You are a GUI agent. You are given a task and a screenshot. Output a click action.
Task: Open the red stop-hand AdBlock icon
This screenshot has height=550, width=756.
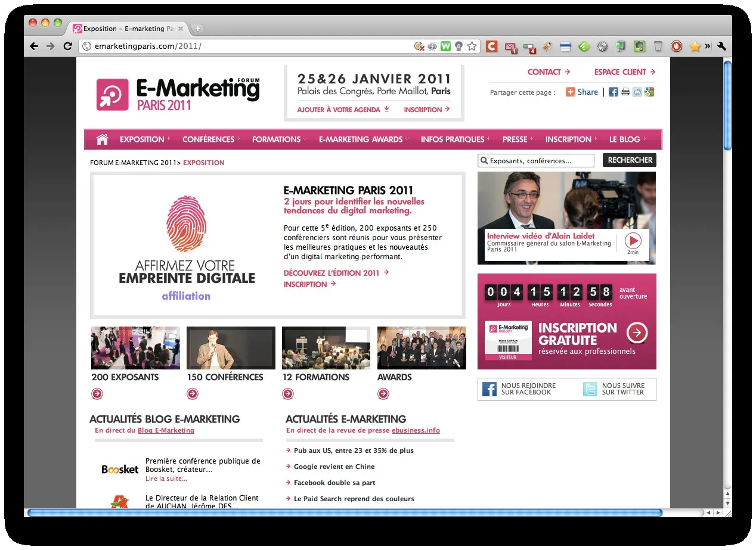(x=676, y=46)
